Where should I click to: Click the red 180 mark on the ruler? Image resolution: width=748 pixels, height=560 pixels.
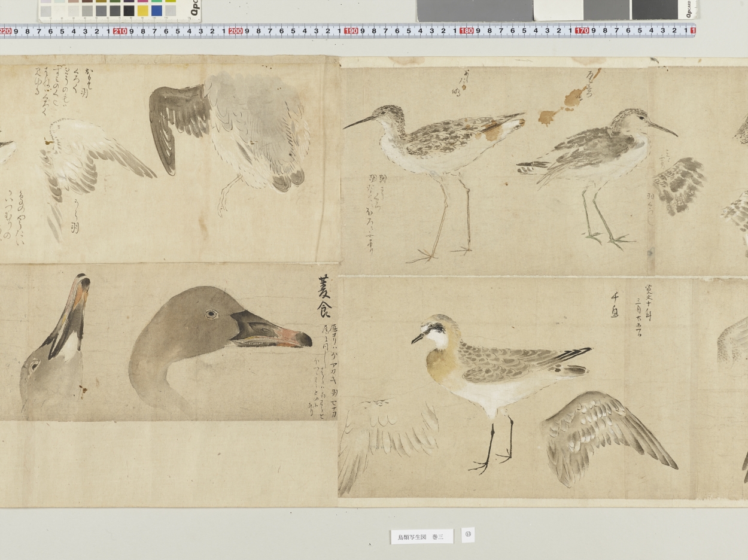point(467,31)
